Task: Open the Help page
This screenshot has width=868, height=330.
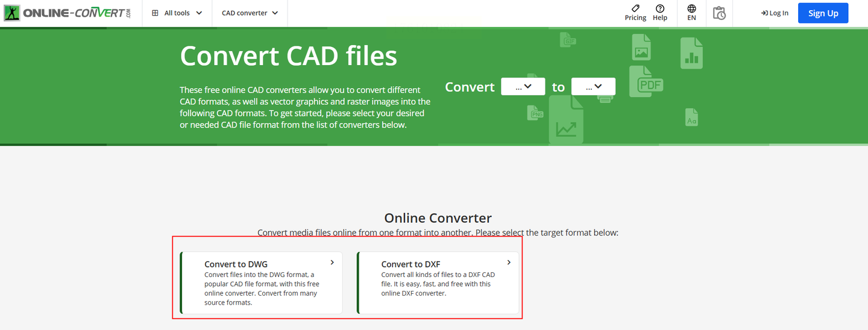Action: point(660,13)
